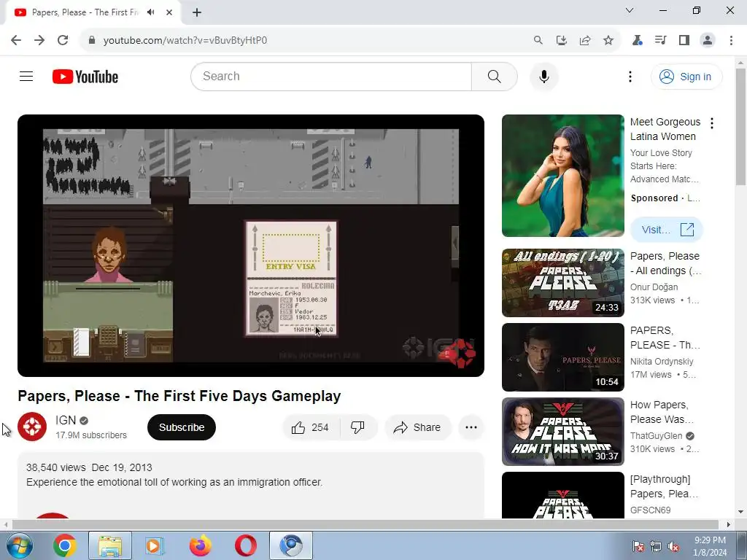Open IGN channel avatar
The width and height of the screenshot is (747, 560).
click(x=32, y=427)
